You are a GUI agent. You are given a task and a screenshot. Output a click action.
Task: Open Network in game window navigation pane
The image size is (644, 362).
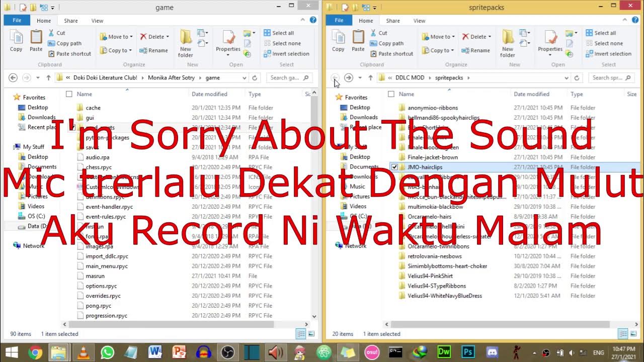pyautogui.click(x=34, y=246)
